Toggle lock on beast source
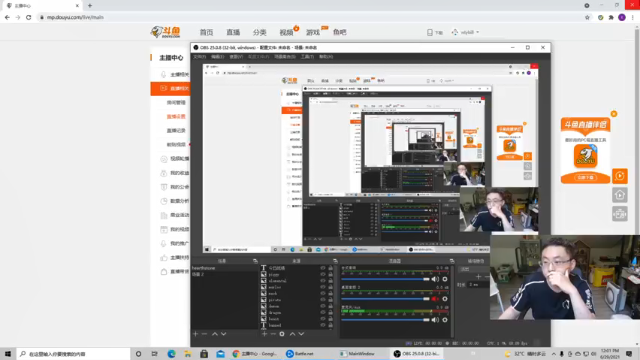 (331, 319)
